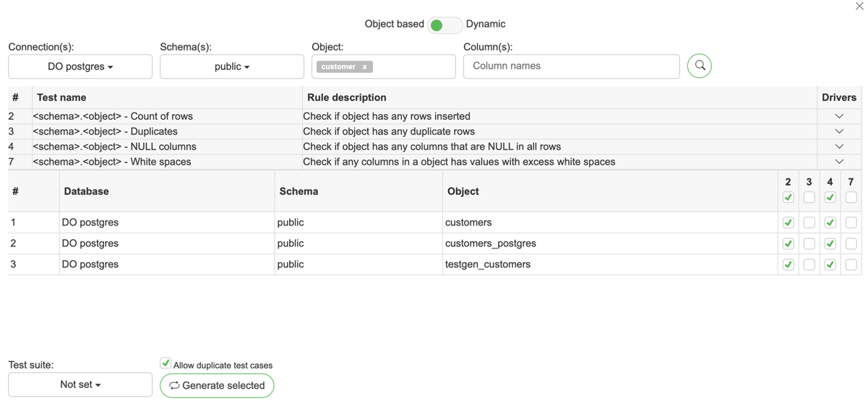Select the testgen_customers object row
868x401 pixels.
tap(488, 264)
